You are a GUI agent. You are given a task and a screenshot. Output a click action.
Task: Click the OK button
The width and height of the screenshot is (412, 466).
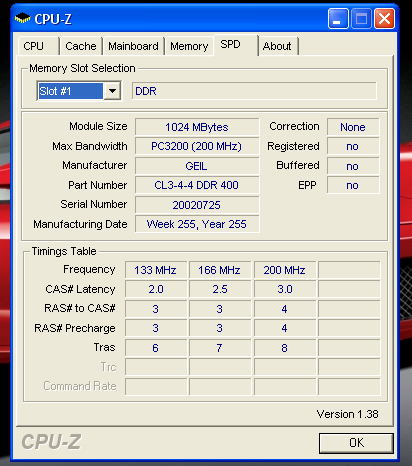[356, 443]
